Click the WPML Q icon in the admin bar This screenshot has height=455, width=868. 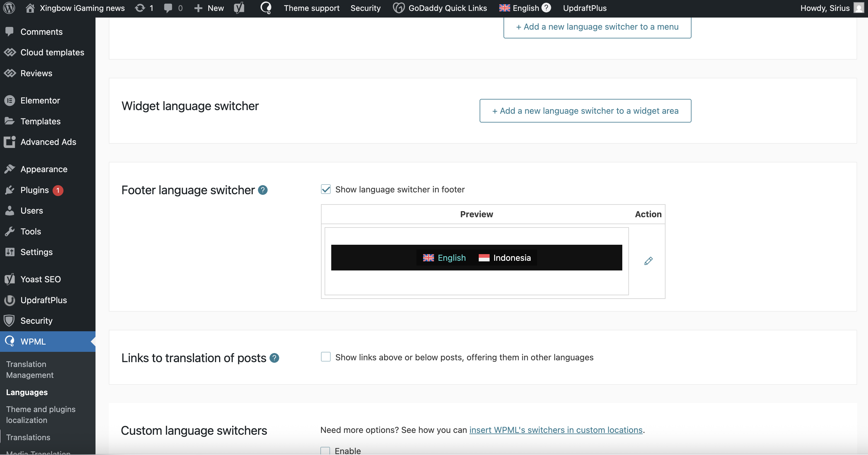coord(266,8)
